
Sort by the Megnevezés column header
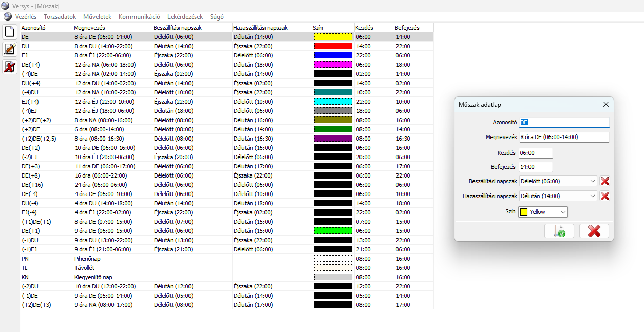click(89, 27)
